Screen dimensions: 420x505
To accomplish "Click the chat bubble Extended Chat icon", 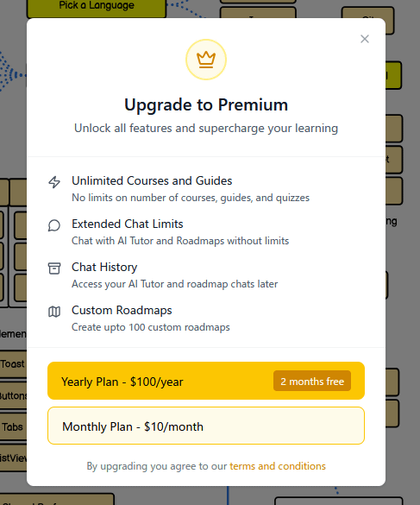I will pos(54,225).
